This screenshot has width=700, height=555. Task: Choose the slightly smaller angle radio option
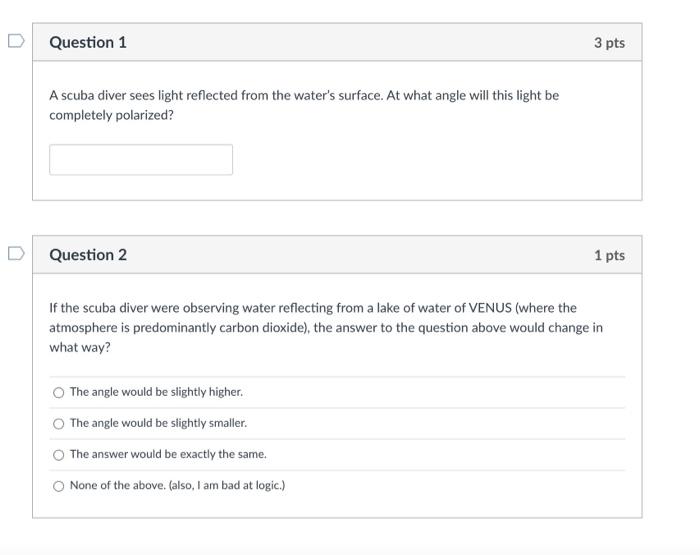tap(58, 424)
